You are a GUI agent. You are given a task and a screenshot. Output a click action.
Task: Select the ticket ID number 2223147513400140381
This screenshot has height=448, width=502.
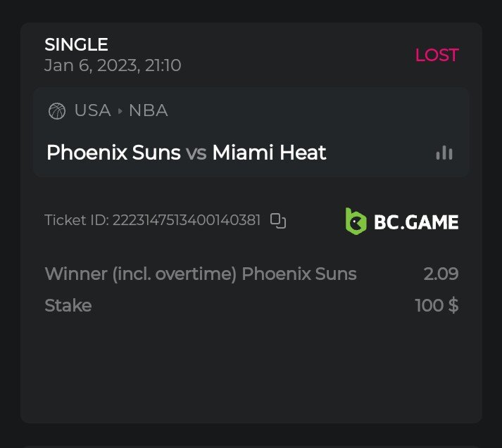(187, 220)
